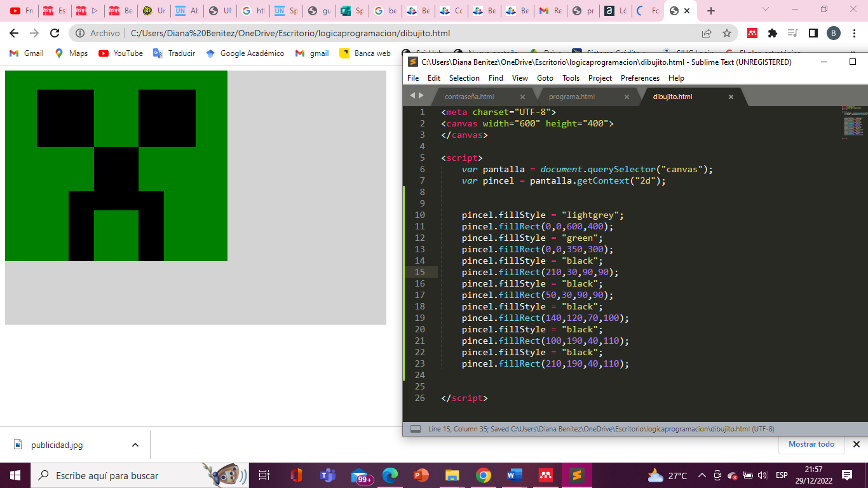
Task: Open the Edit menu in Sublime Text
Action: (434, 78)
